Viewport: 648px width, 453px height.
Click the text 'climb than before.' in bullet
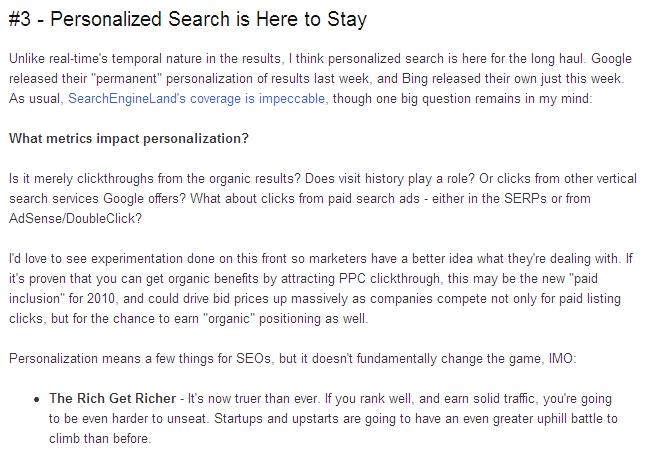[x=100, y=439]
